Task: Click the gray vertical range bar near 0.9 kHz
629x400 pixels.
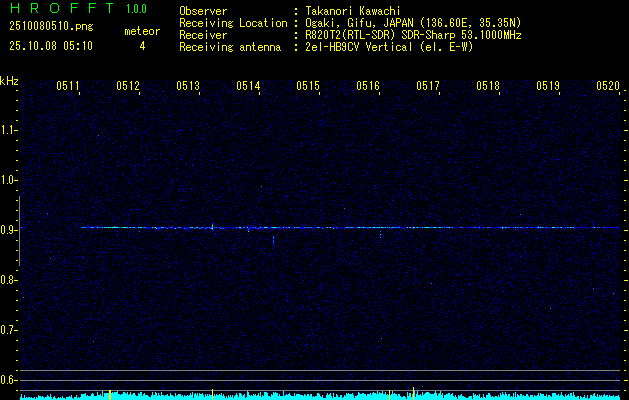Action: (19, 231)
